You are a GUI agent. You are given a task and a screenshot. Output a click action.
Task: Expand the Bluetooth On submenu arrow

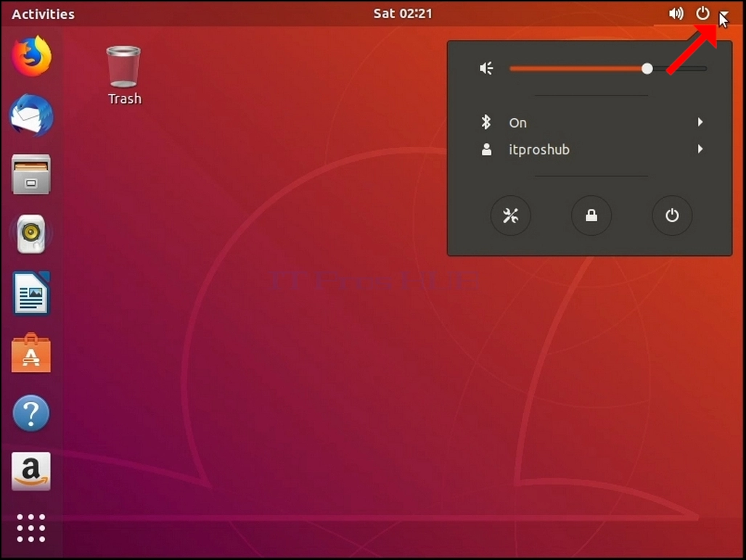click(x=700, y=122)
